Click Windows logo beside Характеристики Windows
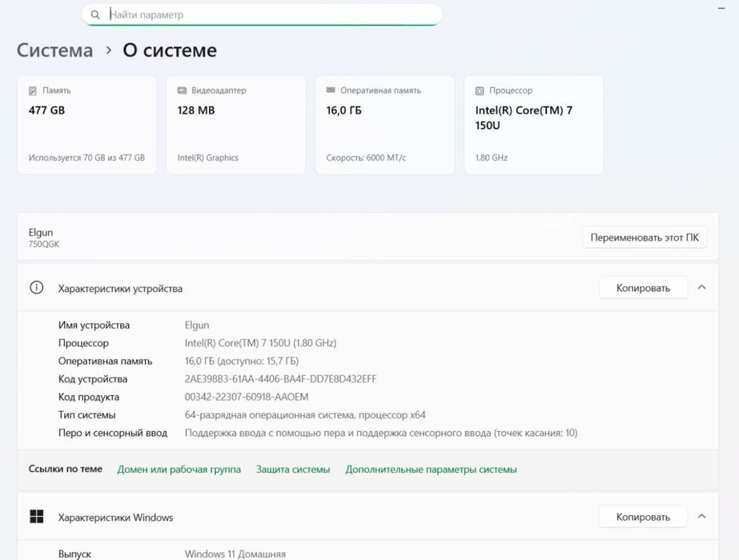The width and height of the screenshot is (739, 560). (36, 517)
